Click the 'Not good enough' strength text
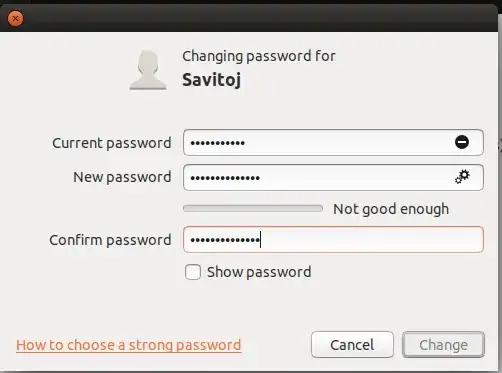The height and width of the screenshot is (373, 502). pos(391,209)
